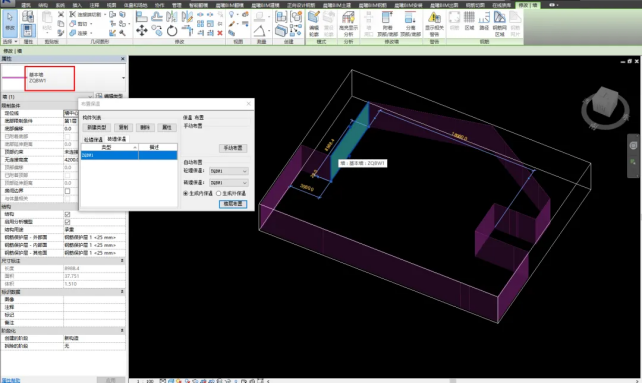
Task: Click the Manual Layout button
Action: pos(233,148)
